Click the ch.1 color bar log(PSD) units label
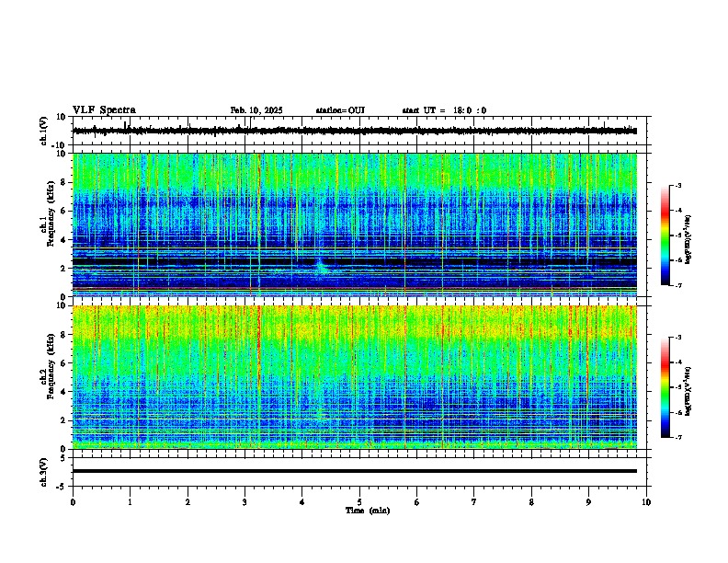Image resolution: width=728 pixels, height=563 pixels. [688, 239]
